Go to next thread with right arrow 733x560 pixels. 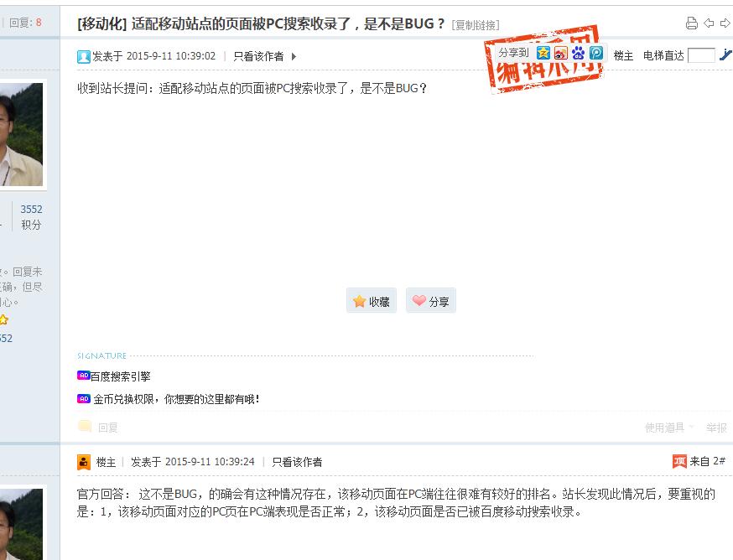point(725,23)
